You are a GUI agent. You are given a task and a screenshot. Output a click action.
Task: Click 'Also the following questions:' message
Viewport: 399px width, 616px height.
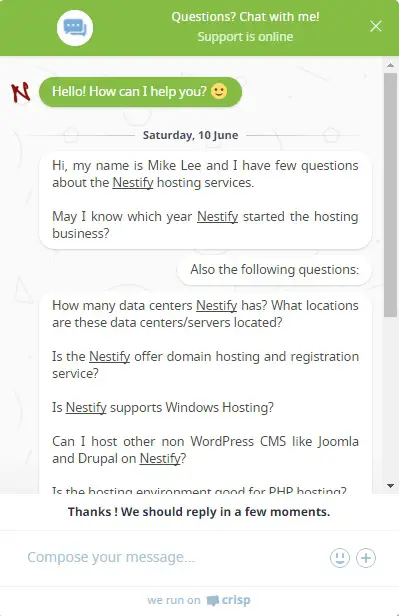click(274, 270)
